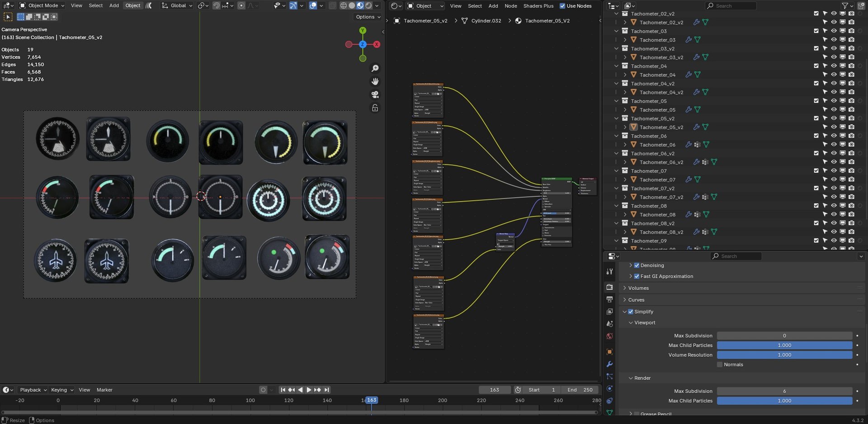Image resolution: width=868 pixels, height=424 pixels.
Task: Click the viewport Options button
Action: (x=368, y=17)
